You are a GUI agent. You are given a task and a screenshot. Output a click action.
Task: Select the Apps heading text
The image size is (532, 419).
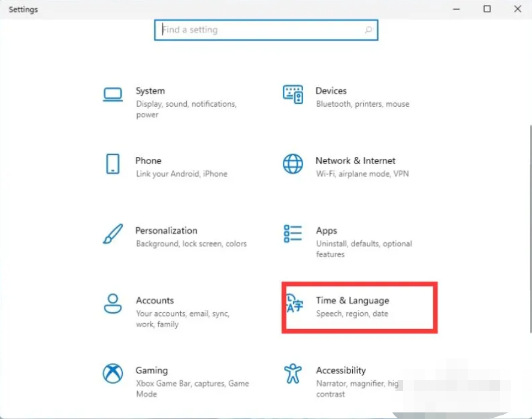point(327,231)
